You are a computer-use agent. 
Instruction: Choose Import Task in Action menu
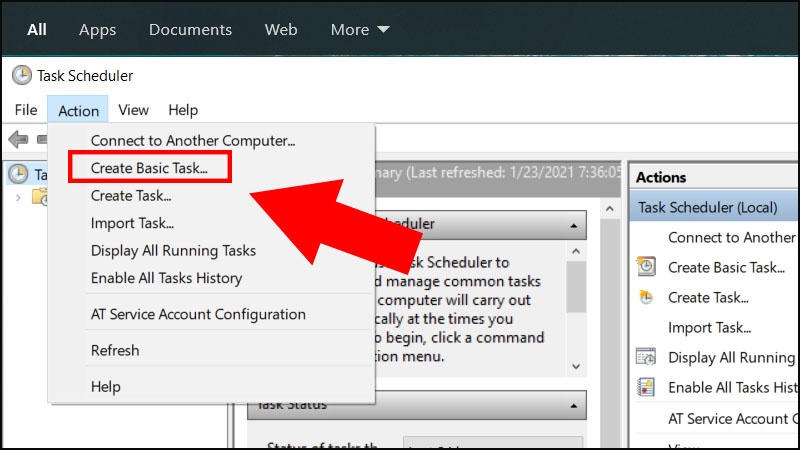pyautogui.click(x=212, y=223)
